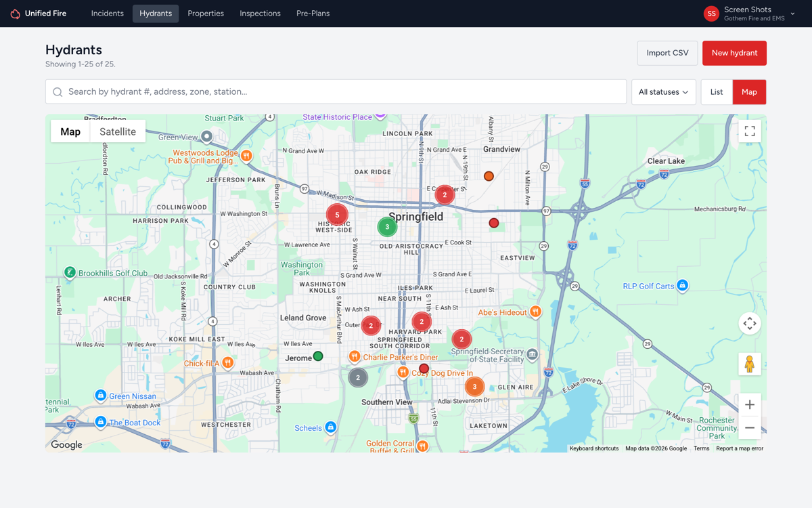Click the Scheels shop pin
The height and width of the screenshot is (508, 812).
(x=331, y=427)
